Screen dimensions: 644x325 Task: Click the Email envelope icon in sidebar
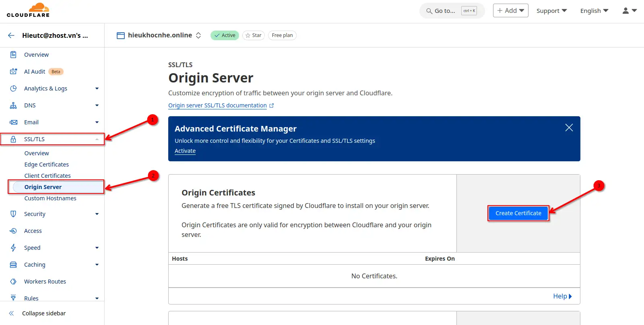pyautogui.click(x=13, y=122)
